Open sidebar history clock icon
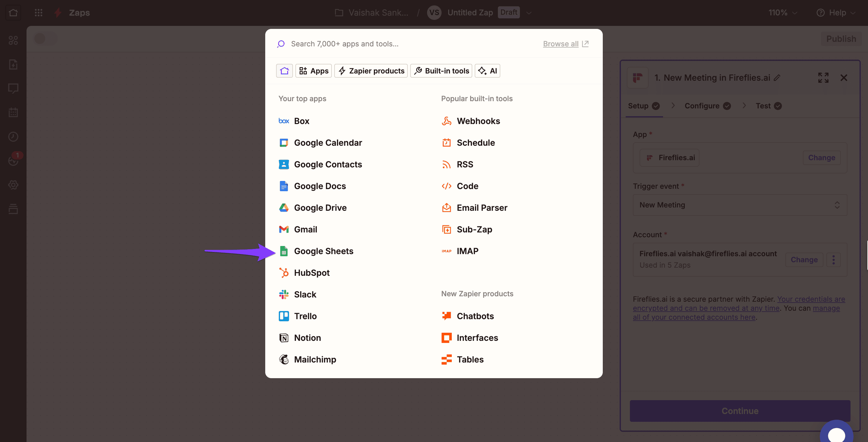Screen dimensions: 868x442 point(13,137)
